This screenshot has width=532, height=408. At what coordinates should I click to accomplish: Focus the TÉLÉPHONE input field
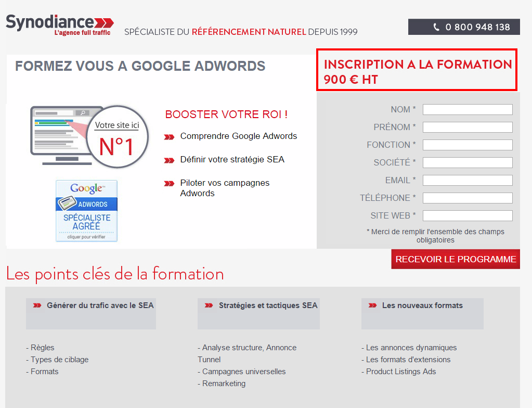coord(468,198)
